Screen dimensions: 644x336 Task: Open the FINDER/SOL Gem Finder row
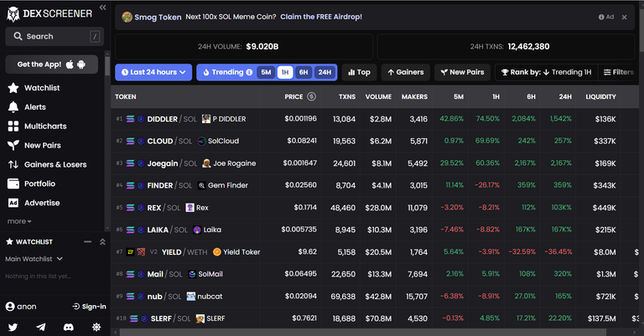click(375, 185)
